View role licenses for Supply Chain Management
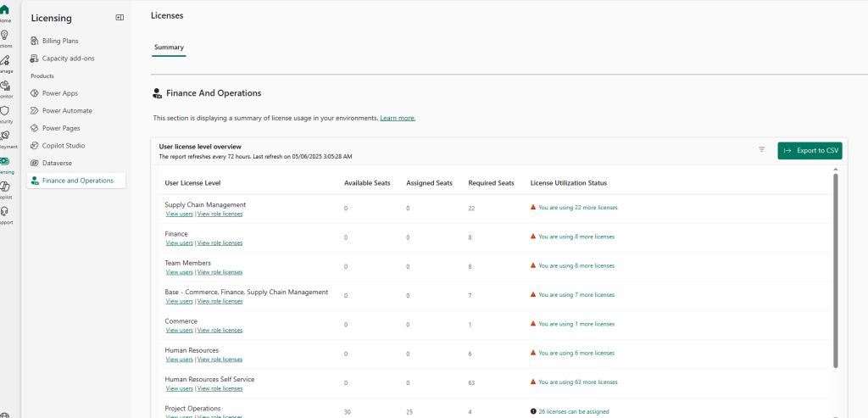 (220, 214)
